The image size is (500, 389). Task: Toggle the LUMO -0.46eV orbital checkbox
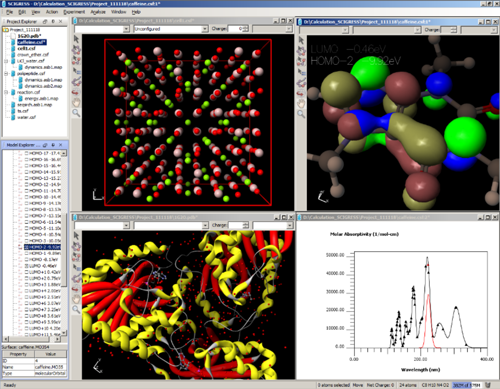27,266
